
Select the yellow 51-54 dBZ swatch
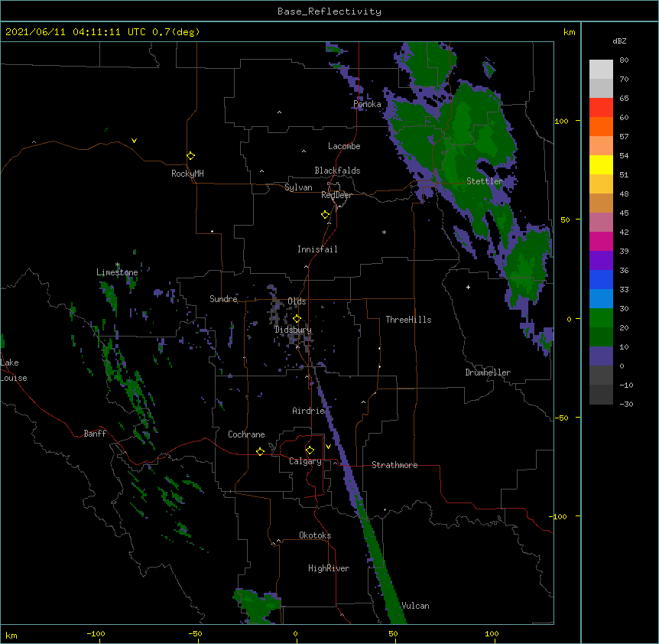pos(601,164)
